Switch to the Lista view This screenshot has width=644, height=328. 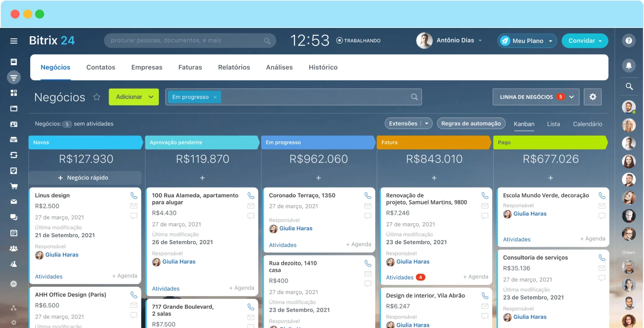(553, 124)
